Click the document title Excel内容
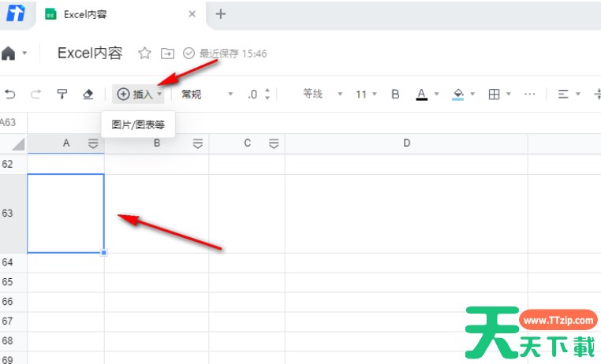Image resolution: width=601 pixels, height=364 pixels. (90, 53)
